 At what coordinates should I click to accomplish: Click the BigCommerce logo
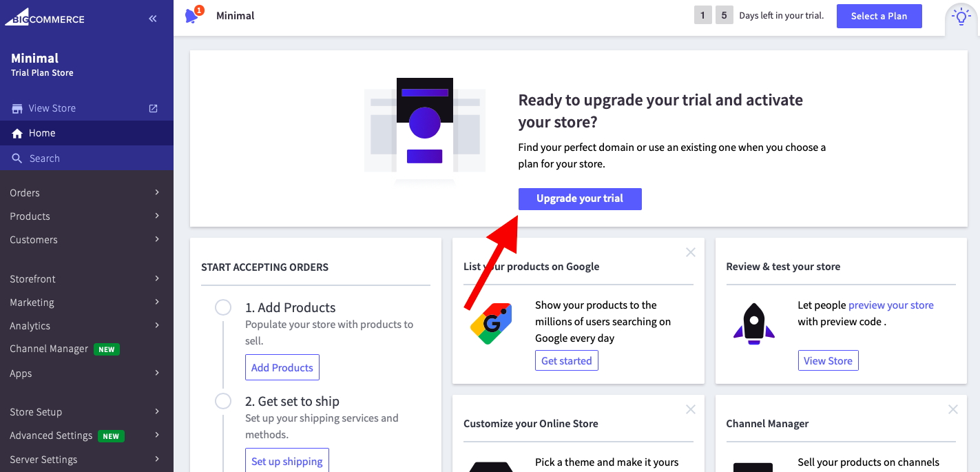[x=45, y=17]
